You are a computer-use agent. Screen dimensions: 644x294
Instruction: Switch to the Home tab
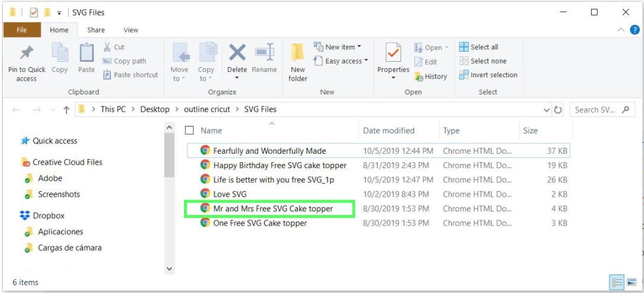point(59,30)
